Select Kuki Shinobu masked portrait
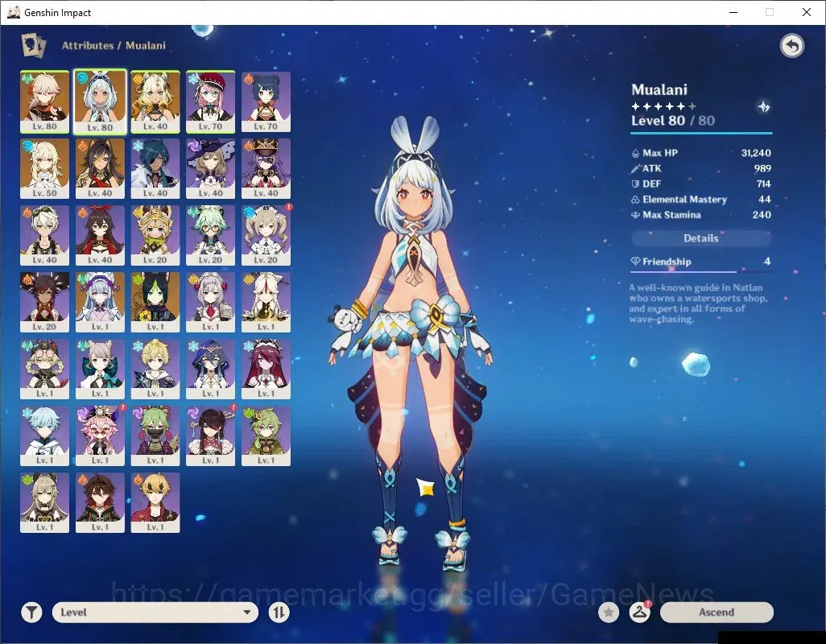The image size is (826, 644). tap(155, 436)
